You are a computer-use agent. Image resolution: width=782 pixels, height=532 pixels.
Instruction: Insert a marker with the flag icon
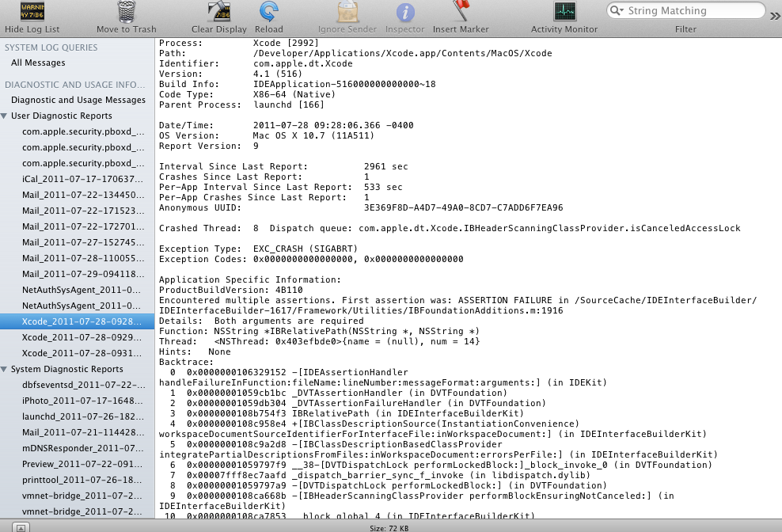click(x=461, y=11)
